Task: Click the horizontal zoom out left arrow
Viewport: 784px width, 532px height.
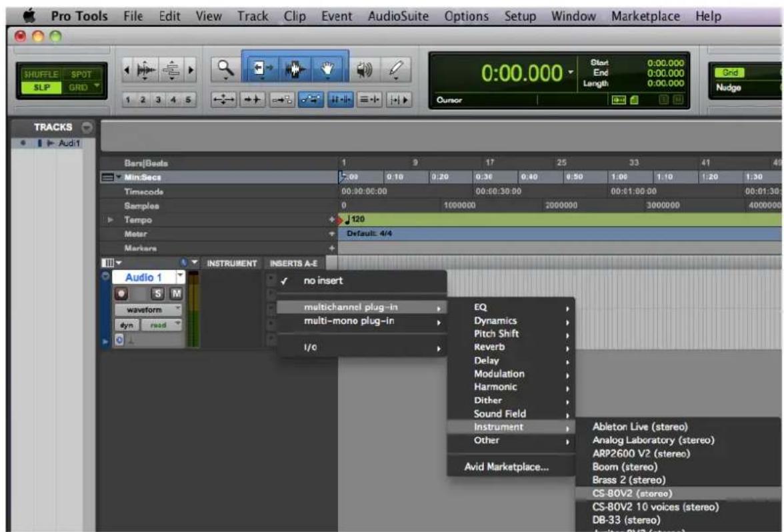Action: 127,70
